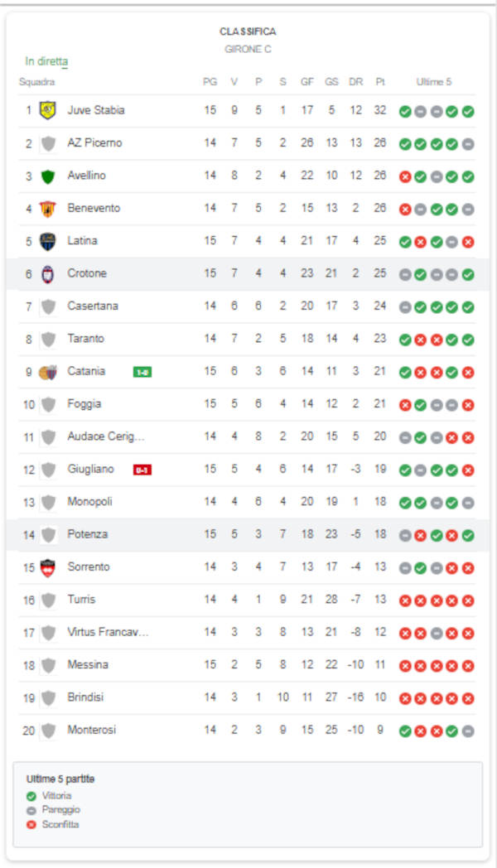Click the Ultime 5 column header
The height and width of the screenshot is (868, 497).
(x=434, y=82)
